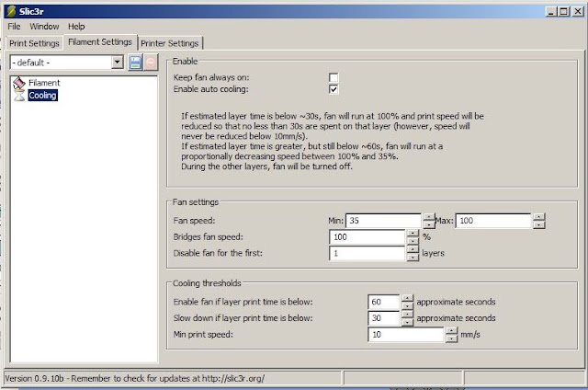Increase the Bridges fan speed value
This screenshot has width=588, height=390.
(x=413, y=234)
